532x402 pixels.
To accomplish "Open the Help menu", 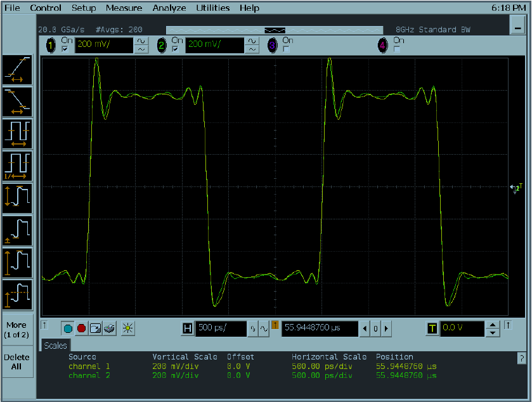I will [x=249, y=8].
